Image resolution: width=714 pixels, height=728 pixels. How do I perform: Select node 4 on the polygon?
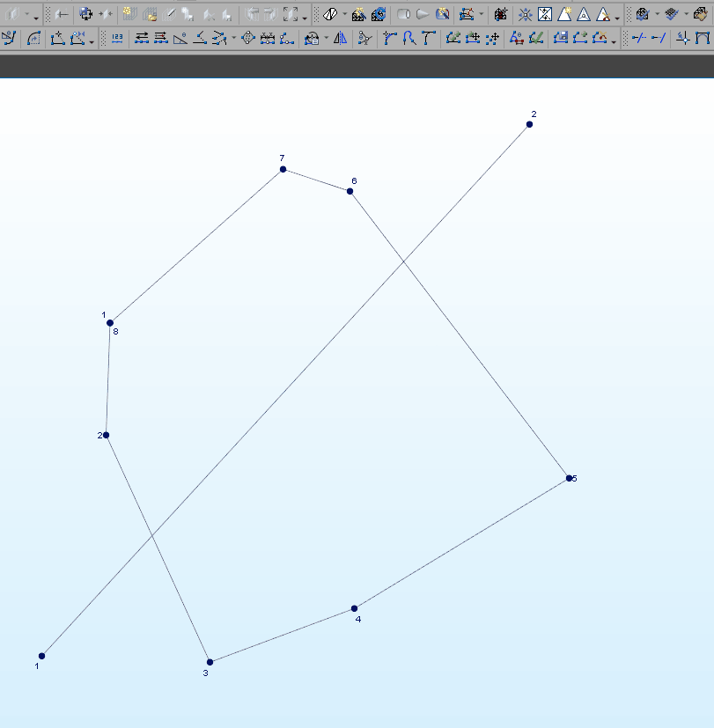354,608
